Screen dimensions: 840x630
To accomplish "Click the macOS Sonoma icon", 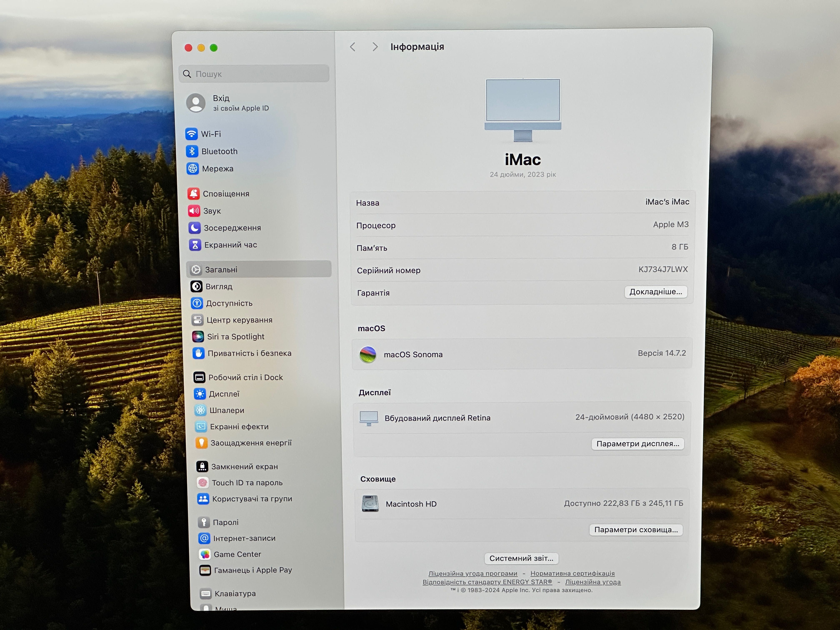I will point(367,354).
